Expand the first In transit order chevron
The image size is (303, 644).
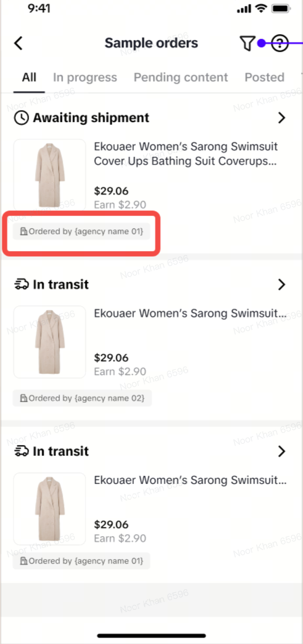click(x=282, y=284)
